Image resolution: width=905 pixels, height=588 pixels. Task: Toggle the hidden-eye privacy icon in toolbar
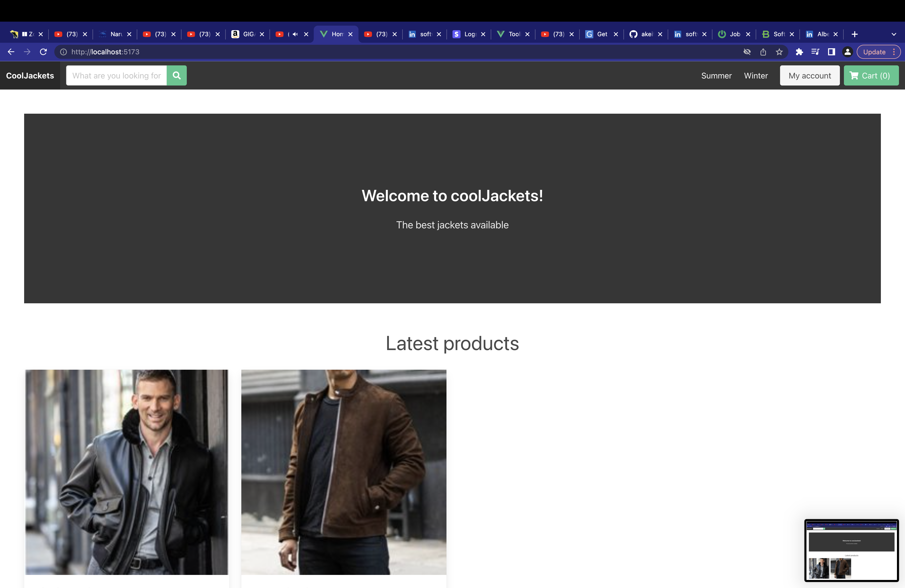pos(747,52)
